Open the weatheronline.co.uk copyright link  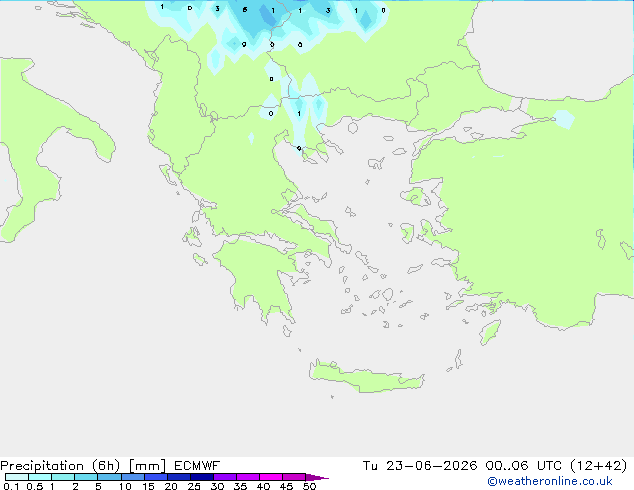[x=550, y=481]
